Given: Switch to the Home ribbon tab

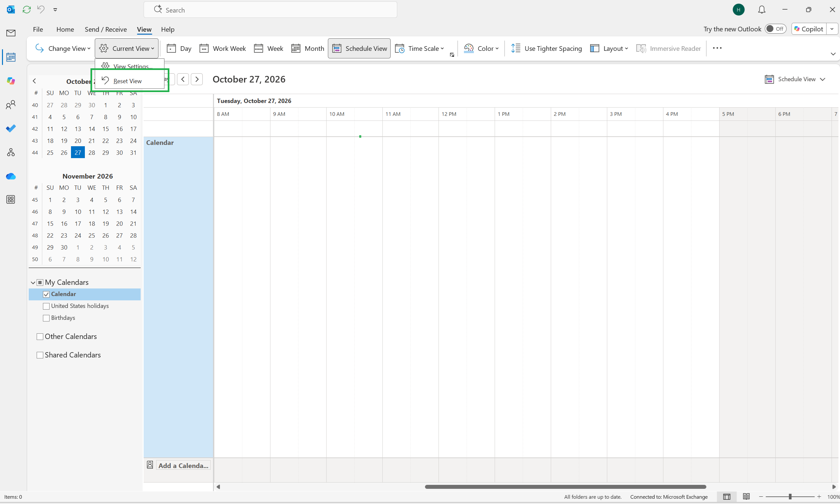Looking at the screenshot, I should point(65,29).
